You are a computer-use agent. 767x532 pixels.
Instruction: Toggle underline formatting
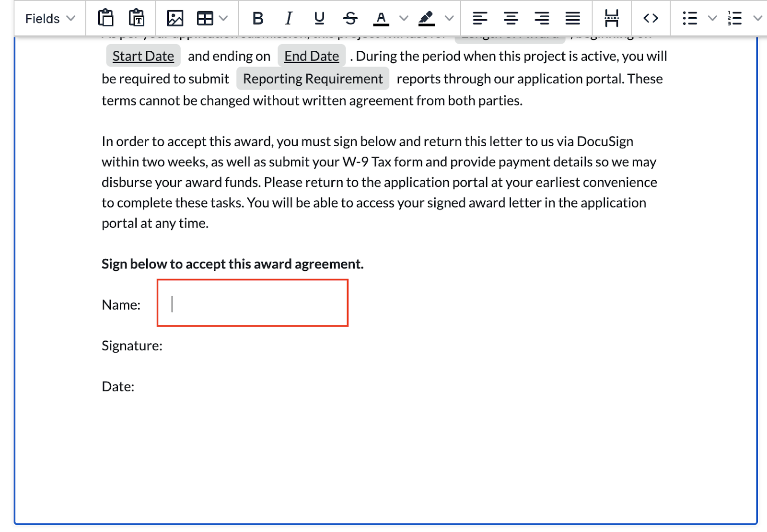click(319, 18)
